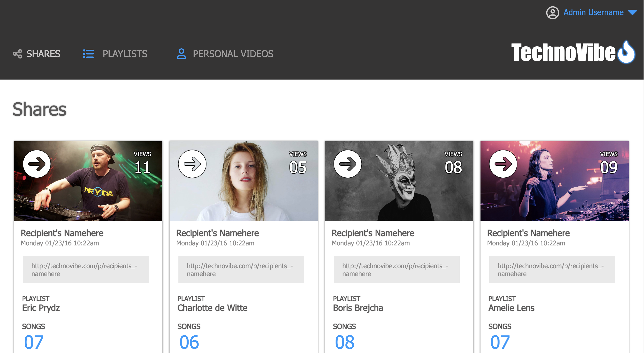
Task: Open the Charlotte de Witte playlist name
Action: point(212,308)
